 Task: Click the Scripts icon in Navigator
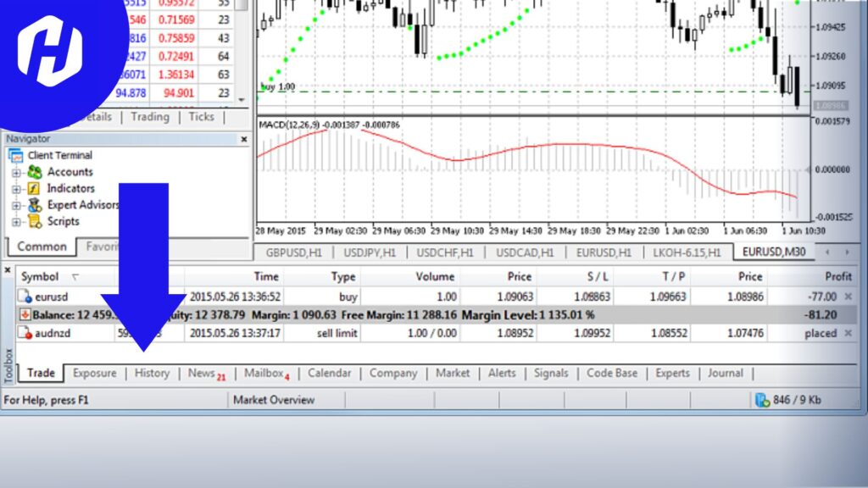(36, 220)
